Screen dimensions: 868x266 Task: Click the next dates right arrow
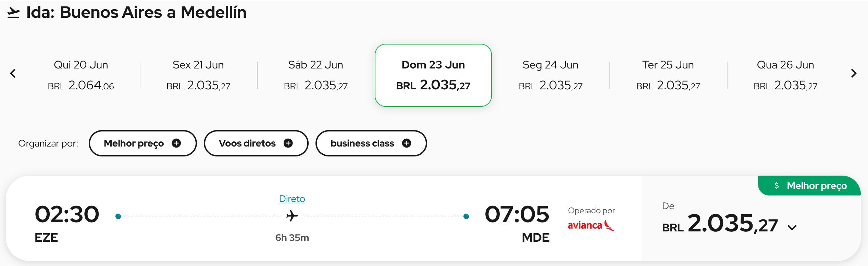pyautogui.click(x=854, y=73)
